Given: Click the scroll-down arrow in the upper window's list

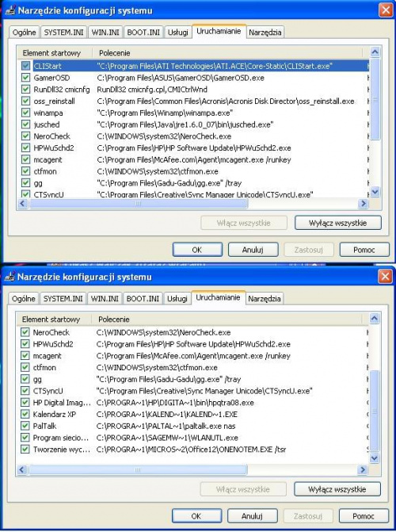Looking at the screenshot, I should 375,192.
